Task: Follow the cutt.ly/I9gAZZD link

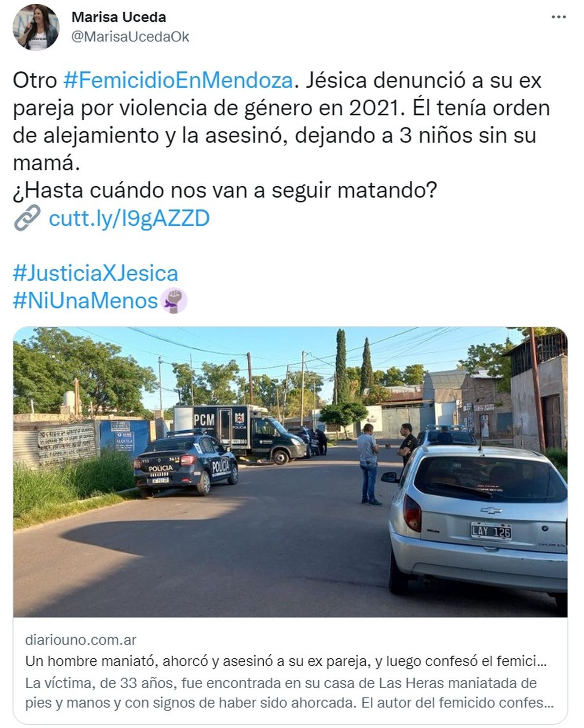Action: tap(129, 218)
